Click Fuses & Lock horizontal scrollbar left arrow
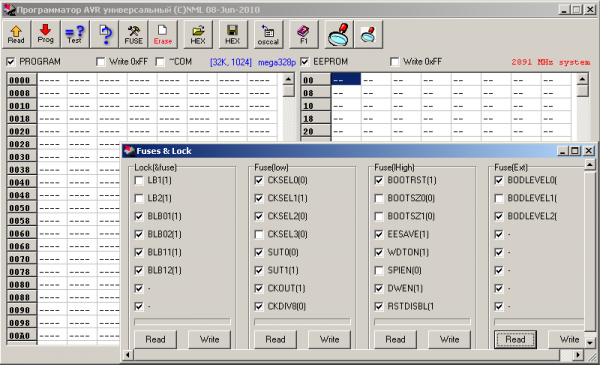This screenshot has width=600, height=365. point(128,355)
